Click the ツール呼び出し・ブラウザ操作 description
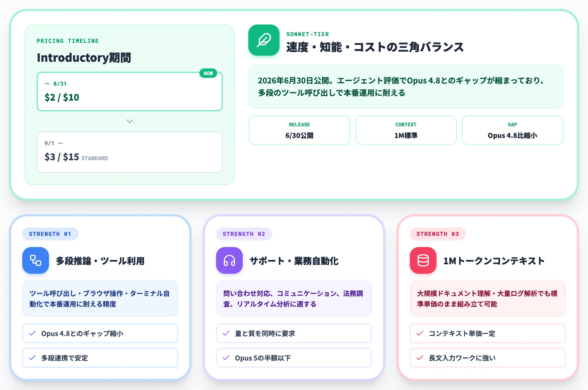This screenshot has height=390, width=588. 100,298
